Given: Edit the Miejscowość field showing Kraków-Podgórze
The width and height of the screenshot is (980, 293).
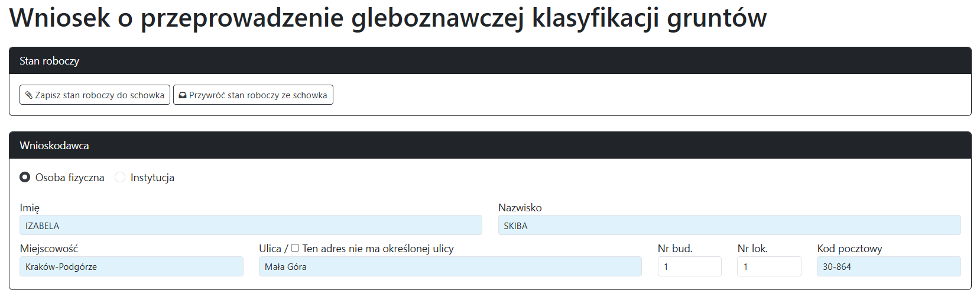Looking at the screenshot, I should pos(131,266).
